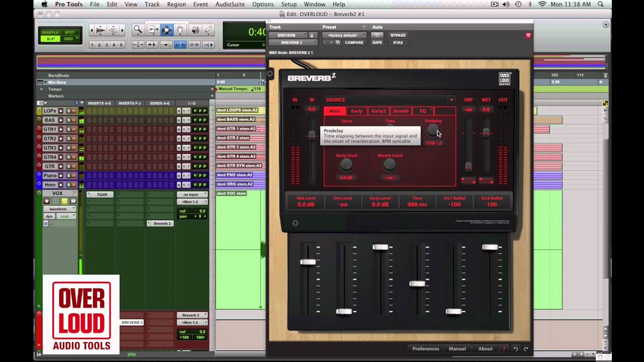
Task: Switch to the Reverb tab in Breverb
Action: click(401, 111)
